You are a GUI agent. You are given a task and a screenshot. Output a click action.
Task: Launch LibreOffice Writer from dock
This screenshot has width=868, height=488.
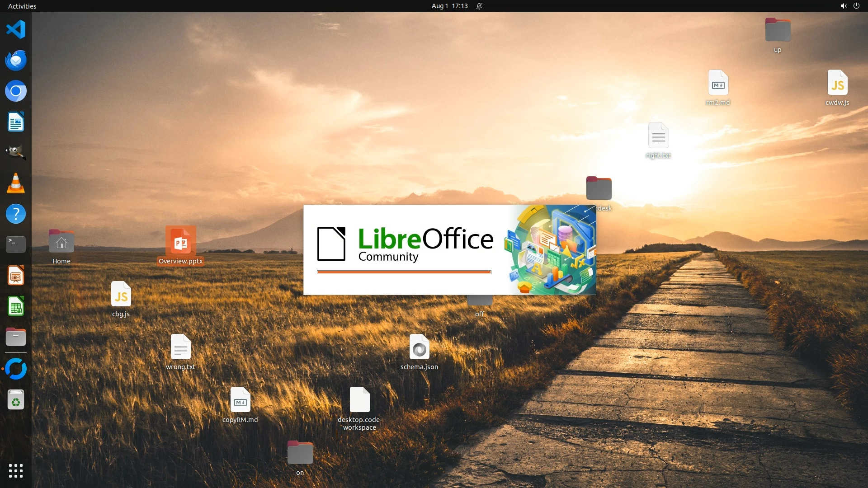[16, 122]
